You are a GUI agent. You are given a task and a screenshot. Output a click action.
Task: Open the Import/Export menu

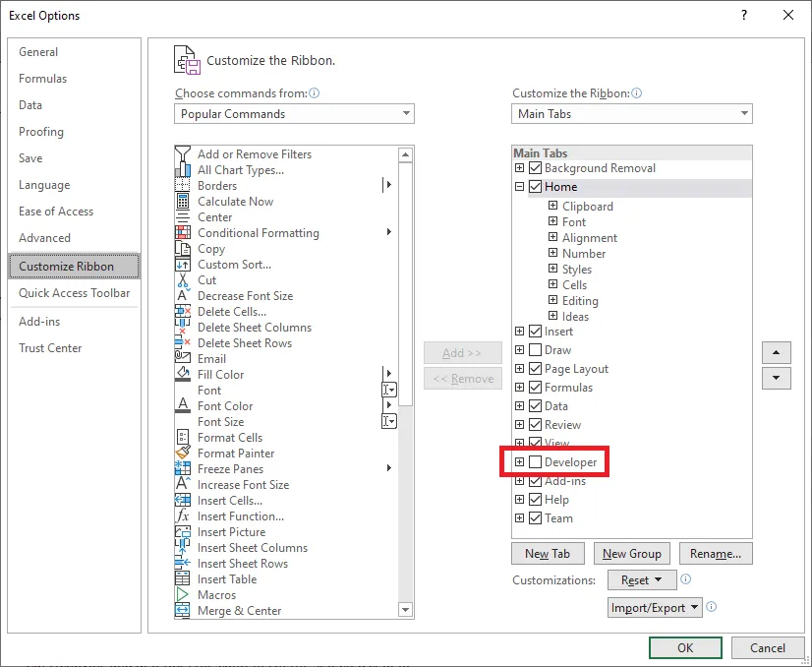[x=657, y=607]
